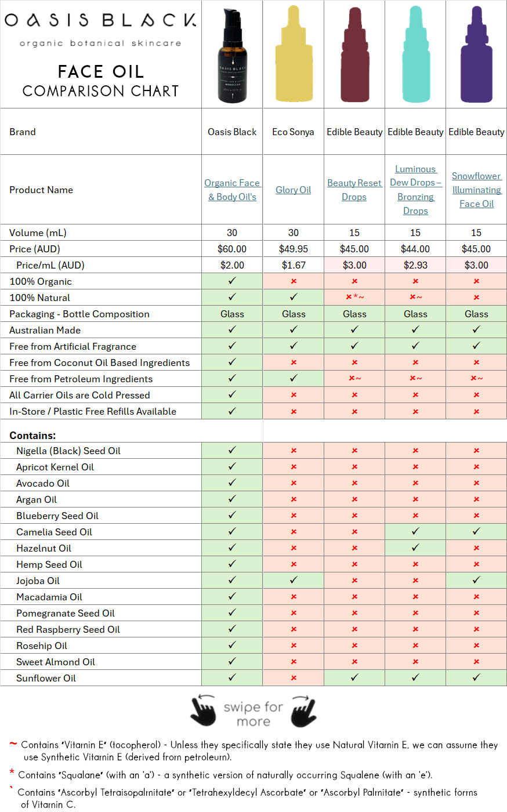Click Snowflower x~ mark in Free from Petroleum row
The height and width of the screenshot is (812, 507).
tap(476, 379)
